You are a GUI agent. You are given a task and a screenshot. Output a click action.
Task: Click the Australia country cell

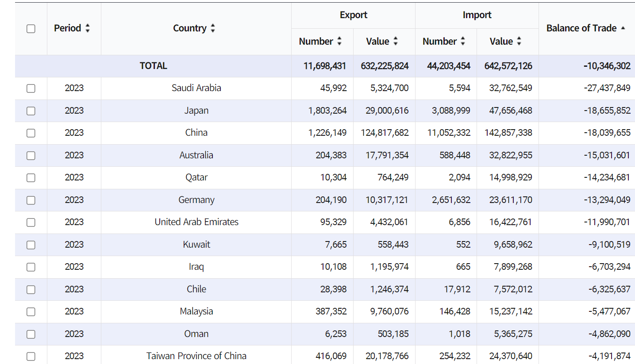[196, 155]
